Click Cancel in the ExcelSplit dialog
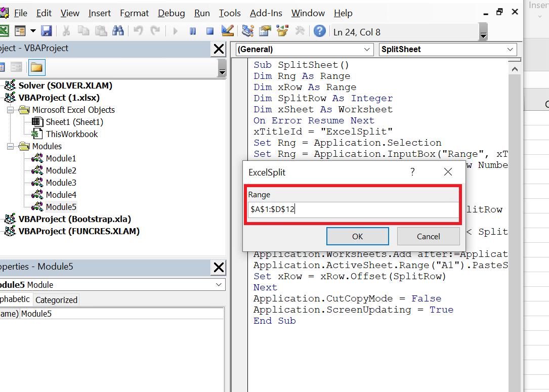 pos(428,236)
